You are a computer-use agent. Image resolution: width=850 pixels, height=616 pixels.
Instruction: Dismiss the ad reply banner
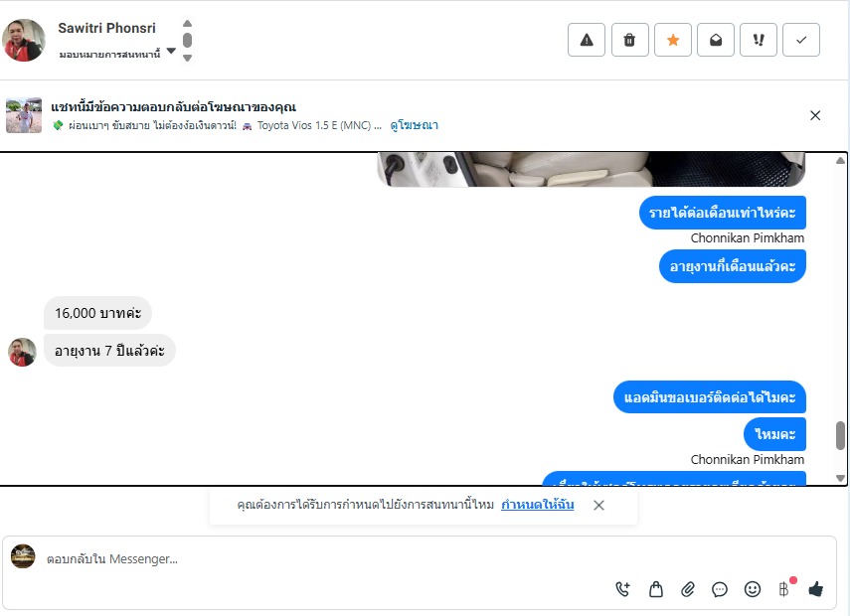coord(815,115)
